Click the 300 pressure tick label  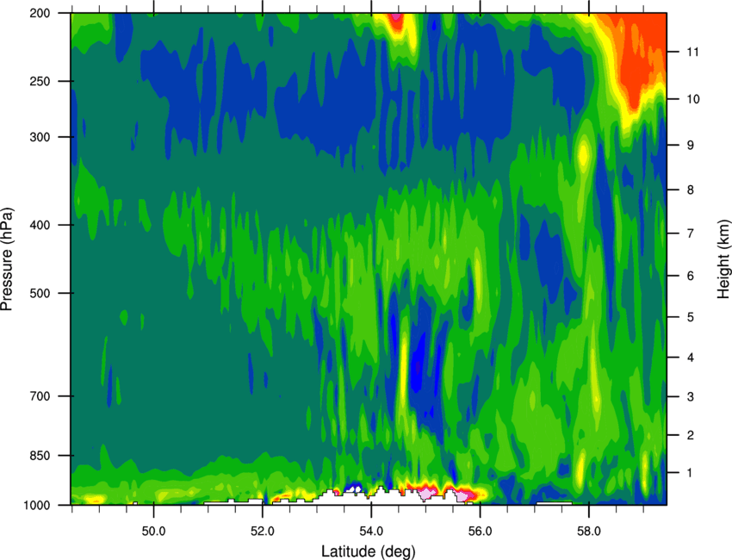point(40,137)
